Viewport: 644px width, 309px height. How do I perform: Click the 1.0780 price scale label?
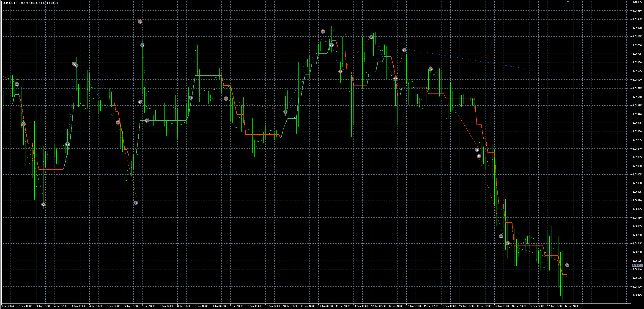637,45
